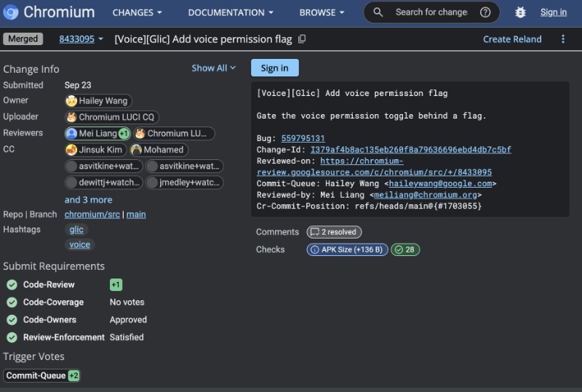The width and height of the screenshot is (582, 392).
Task: Click haileywang@google.com email link
Action: [x=440, y=183]
